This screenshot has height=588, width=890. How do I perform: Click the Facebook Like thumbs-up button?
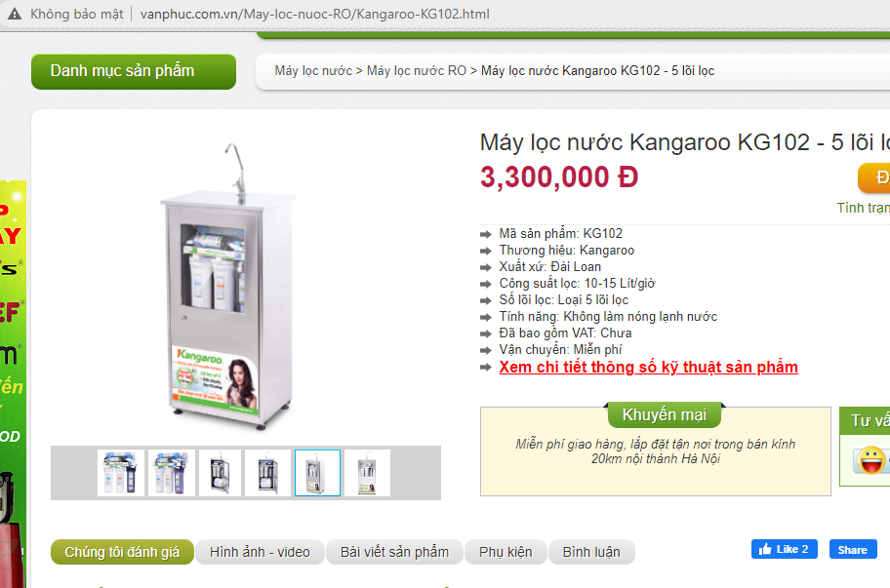click(x=784, y=549)
